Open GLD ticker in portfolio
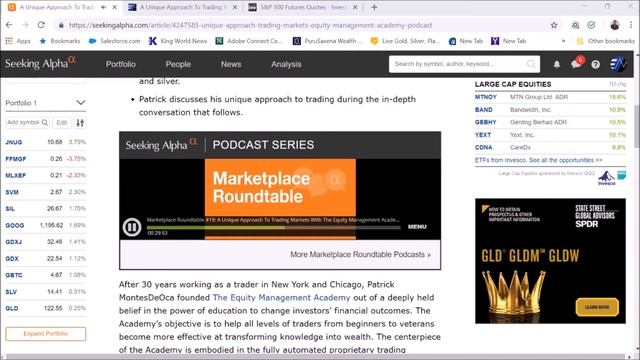The image size is (640, 360). (x=12, y=308)
